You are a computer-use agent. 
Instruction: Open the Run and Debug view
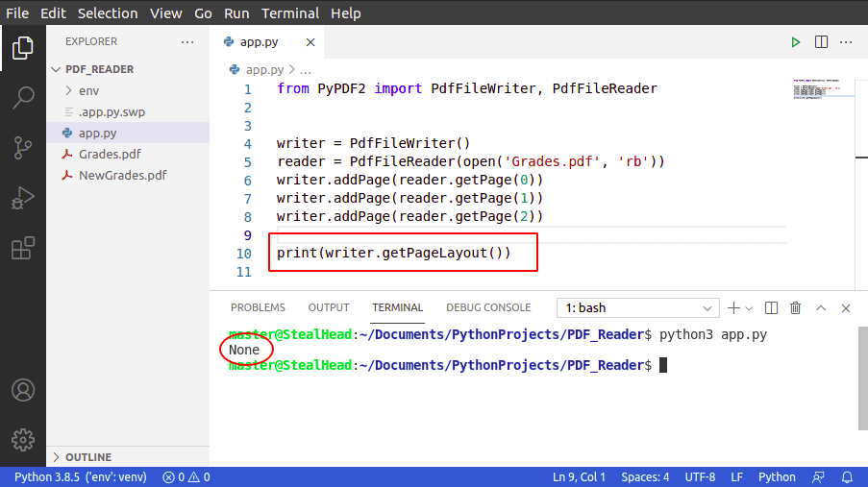(x=23, y=198)
